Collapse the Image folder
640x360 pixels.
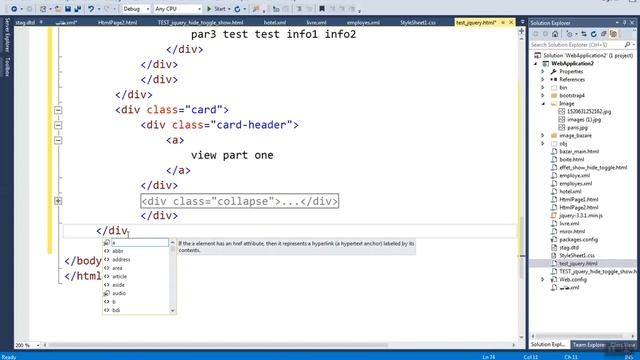coord(543,104)
